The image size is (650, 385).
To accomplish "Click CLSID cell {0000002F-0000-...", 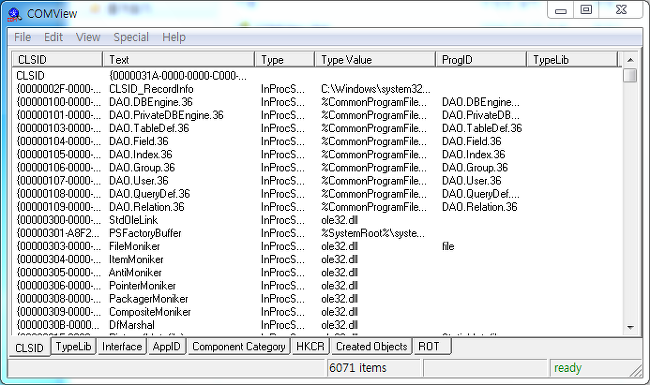I will (58, 89).
